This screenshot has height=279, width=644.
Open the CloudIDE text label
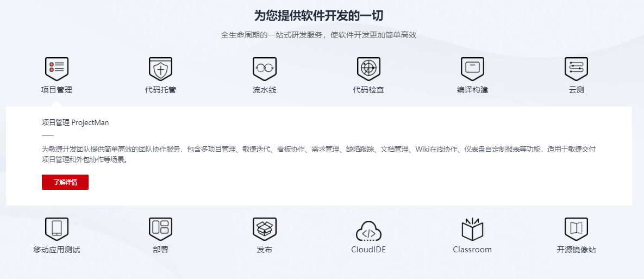(x=368, y=250)
